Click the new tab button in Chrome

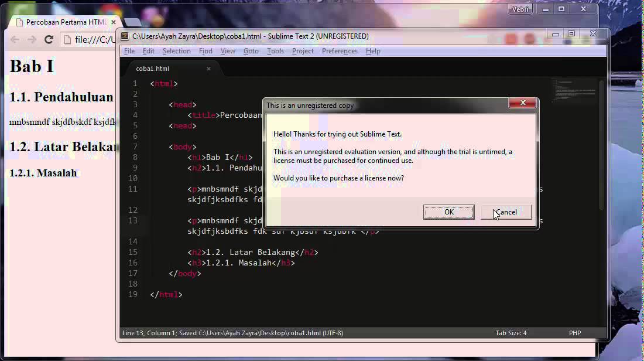pyautogui.click(x=132, y=22)
